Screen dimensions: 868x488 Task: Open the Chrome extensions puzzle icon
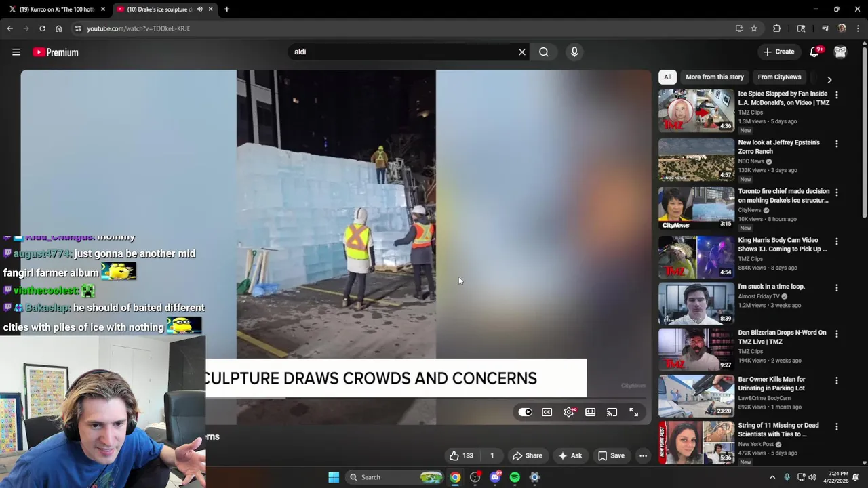pos(777,28)
